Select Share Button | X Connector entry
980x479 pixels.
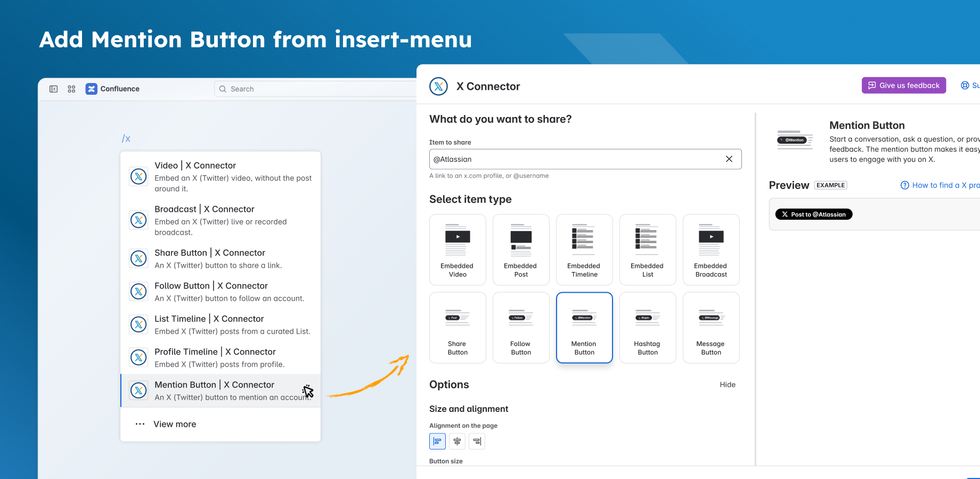coord(220,259)
